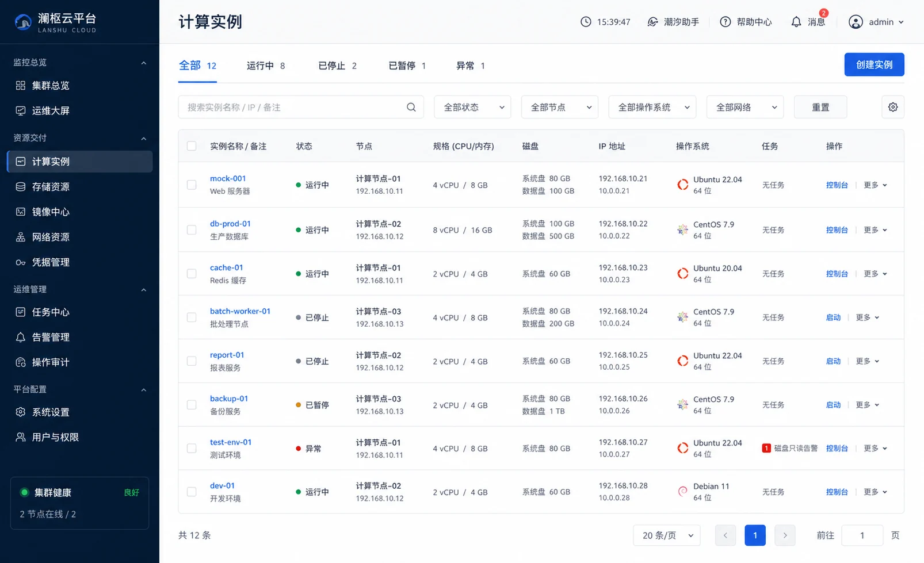Click the previous page arrow button
This screenshot has height=563, width=924.
(725, 535)
